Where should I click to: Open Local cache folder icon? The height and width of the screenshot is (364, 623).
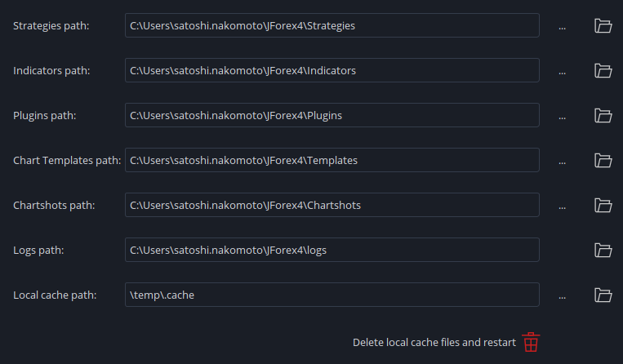pos(603,295)
